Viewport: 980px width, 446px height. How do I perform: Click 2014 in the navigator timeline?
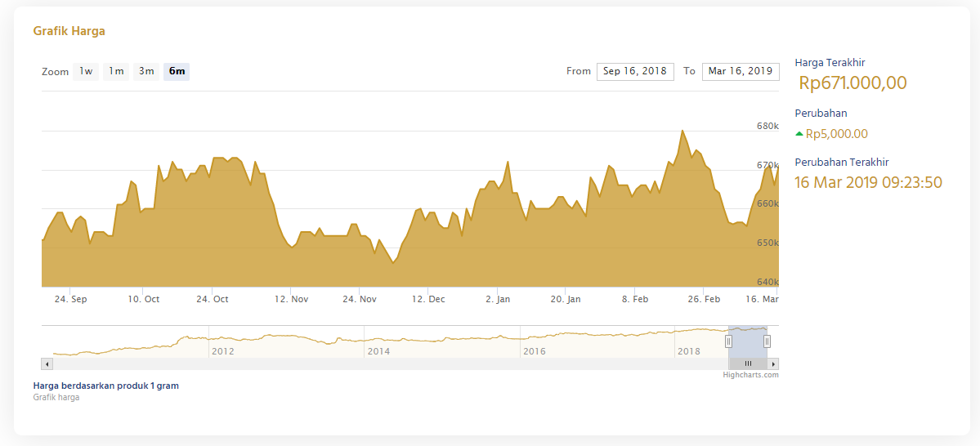378,351
